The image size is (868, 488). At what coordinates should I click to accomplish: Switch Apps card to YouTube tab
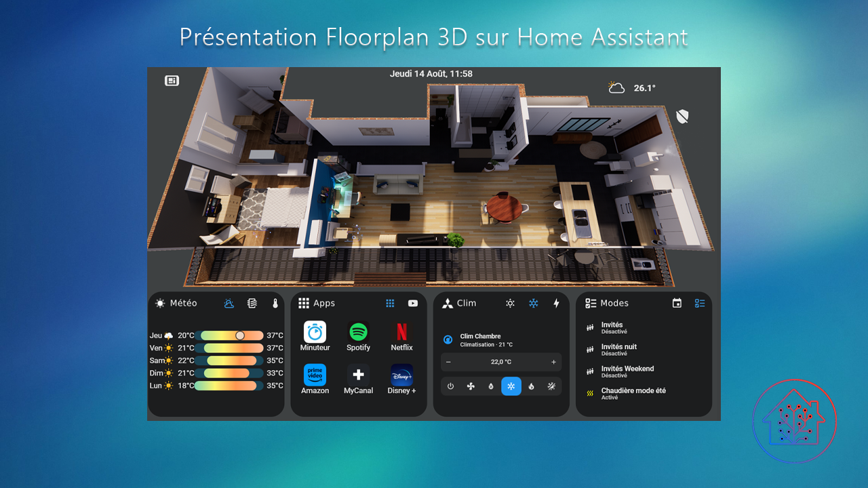[x=413, y=304]
